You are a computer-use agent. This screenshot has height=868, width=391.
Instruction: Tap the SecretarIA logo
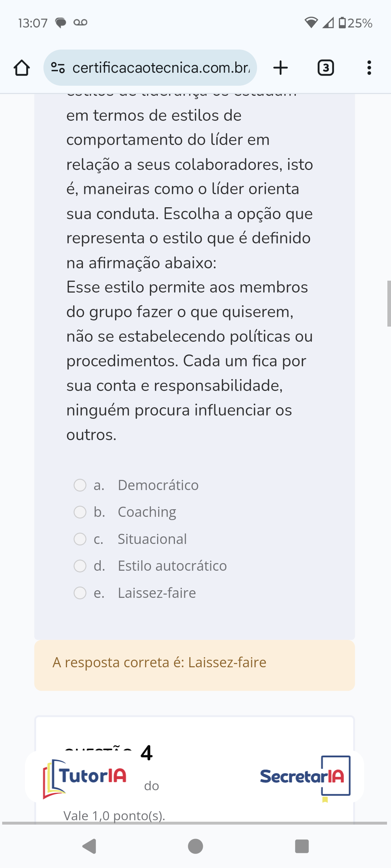[x=305, y=777]
